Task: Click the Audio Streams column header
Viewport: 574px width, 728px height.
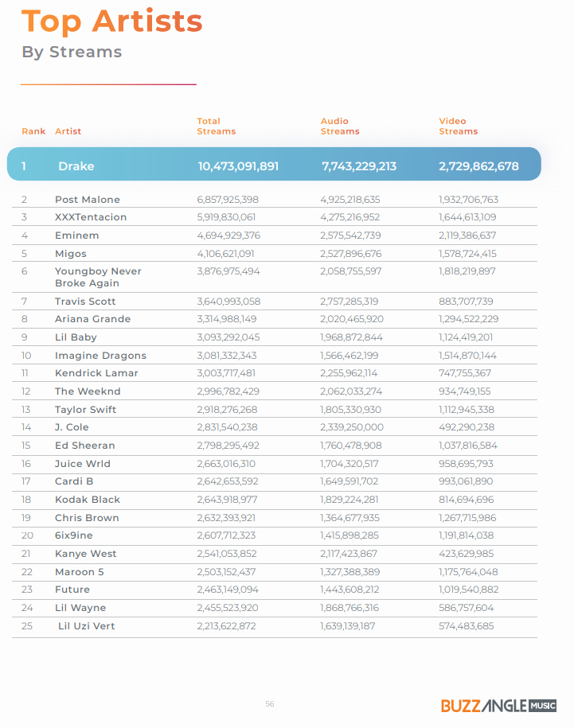Action: click(x=340, y=127)
